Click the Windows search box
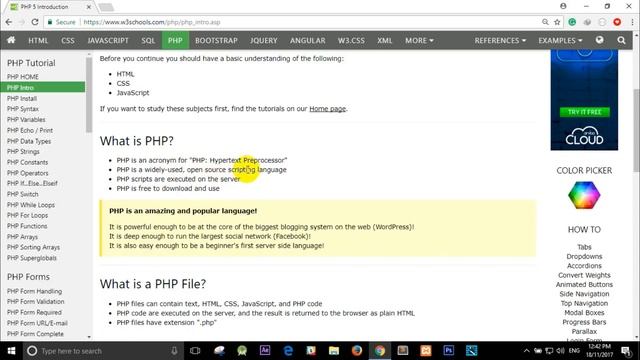Image resolution: width=640 pixels, height=360 pixels. [x=102, y=351]
